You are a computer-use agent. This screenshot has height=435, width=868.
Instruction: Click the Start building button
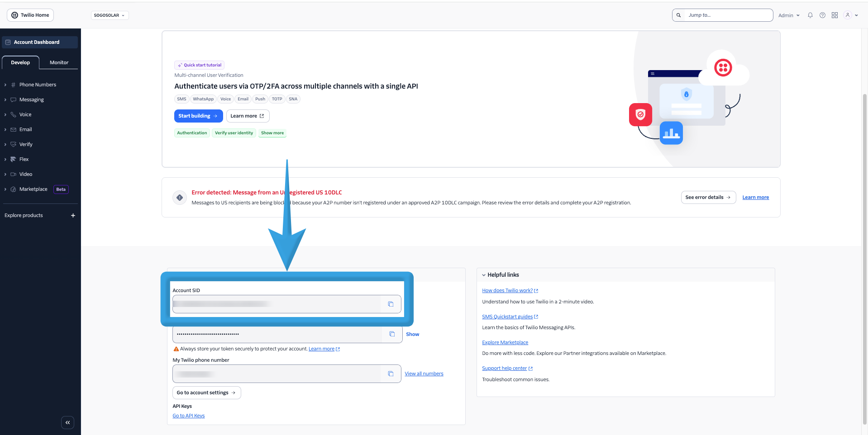[x=198, y=116]
